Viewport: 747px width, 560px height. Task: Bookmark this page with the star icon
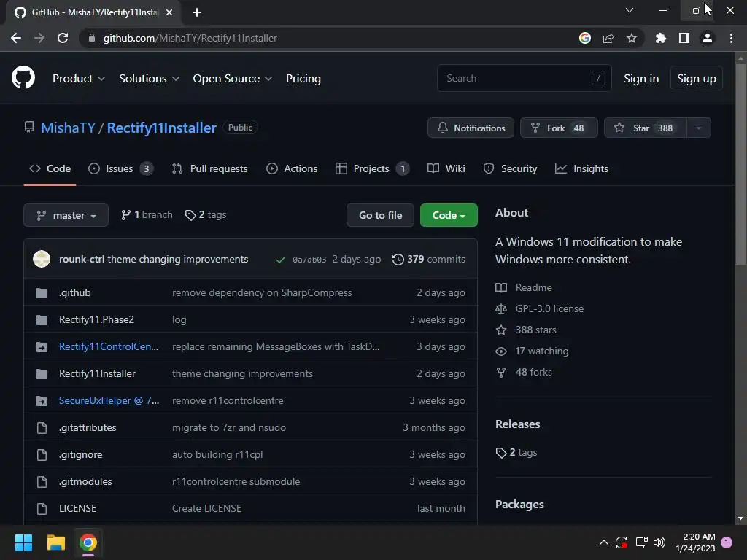[x=632, y=38]
